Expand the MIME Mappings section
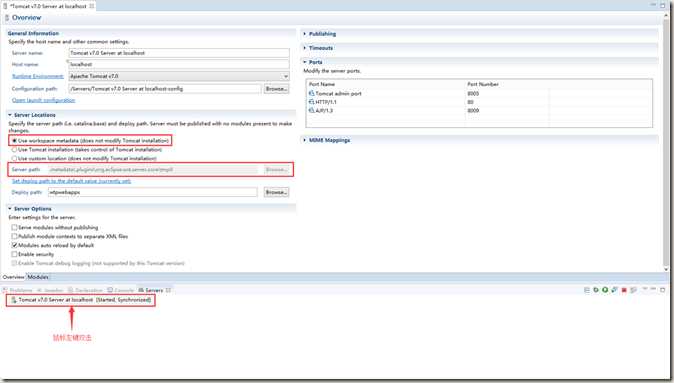Screen dimensions: 674x383 tap(305, 140)
